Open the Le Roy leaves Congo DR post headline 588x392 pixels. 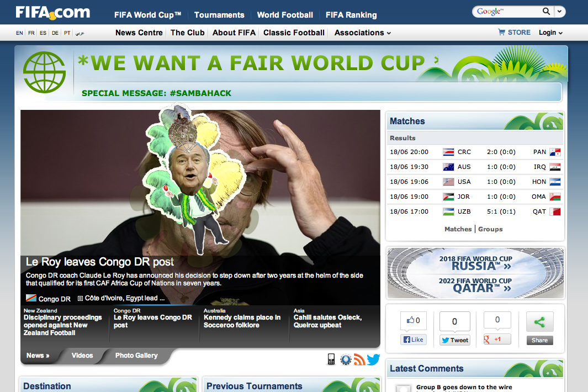100,262
